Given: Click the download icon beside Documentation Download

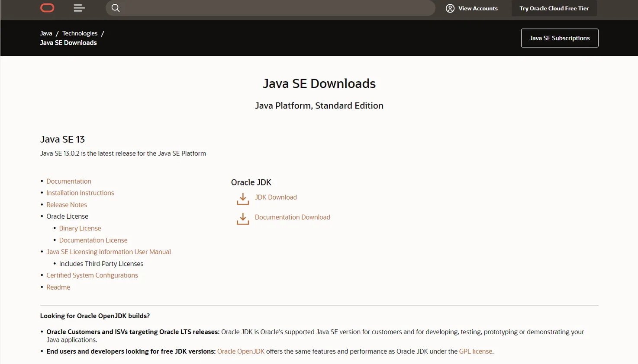Looking at the screenshot, I should 243,219.
